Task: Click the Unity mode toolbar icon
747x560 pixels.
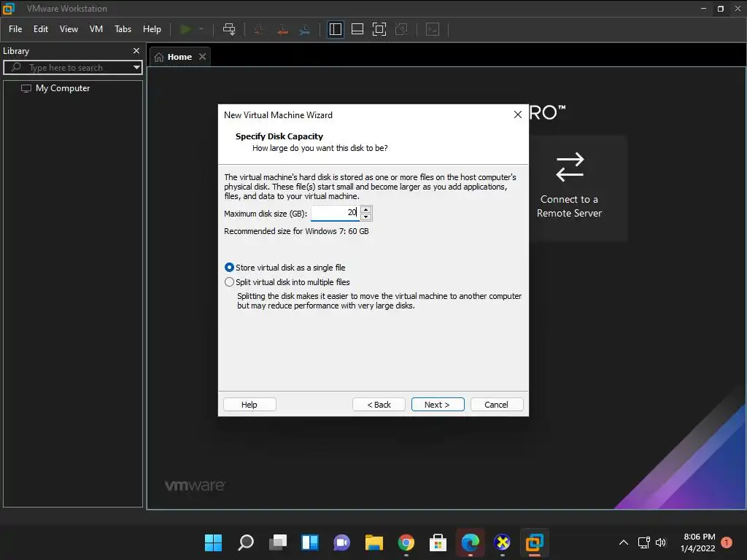Action: tap(402, 29)
